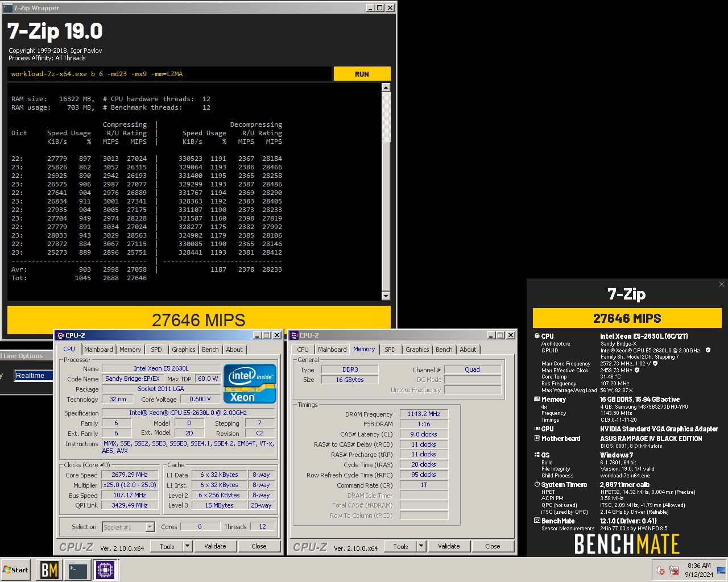Click the System Timers clock icon in BenchMate
728x582 pixels.
click(x=537, y=484)
